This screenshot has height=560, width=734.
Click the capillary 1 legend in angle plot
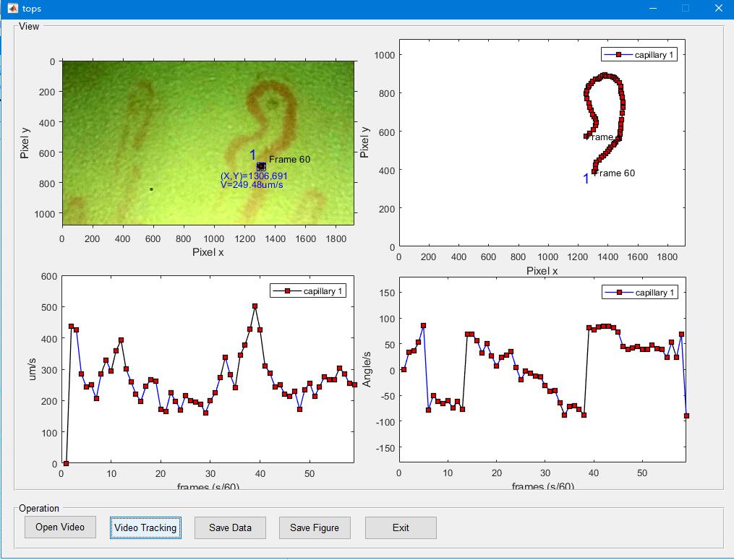click(640, 293)
